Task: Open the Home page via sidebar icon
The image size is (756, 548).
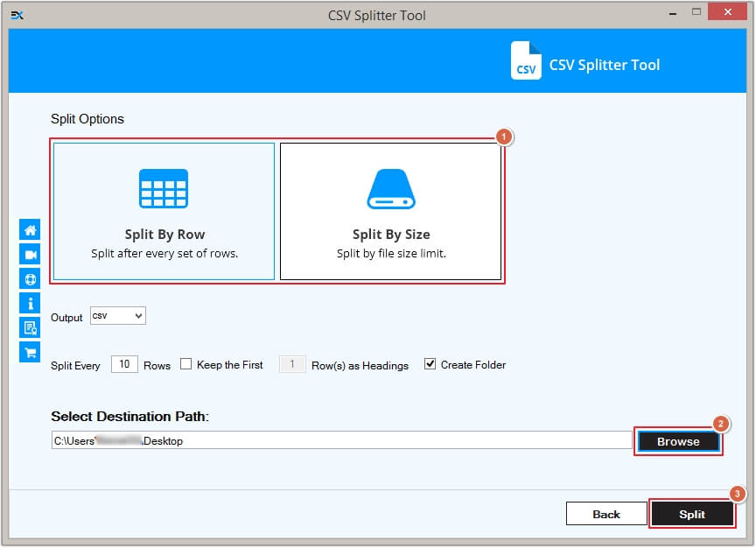Action: 29,229
